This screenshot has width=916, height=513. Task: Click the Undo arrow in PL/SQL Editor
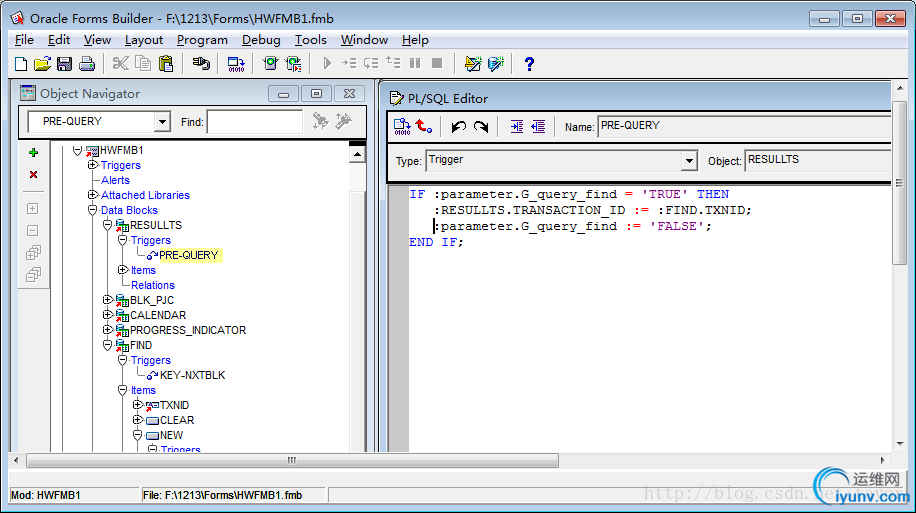(x=459, y=126)
